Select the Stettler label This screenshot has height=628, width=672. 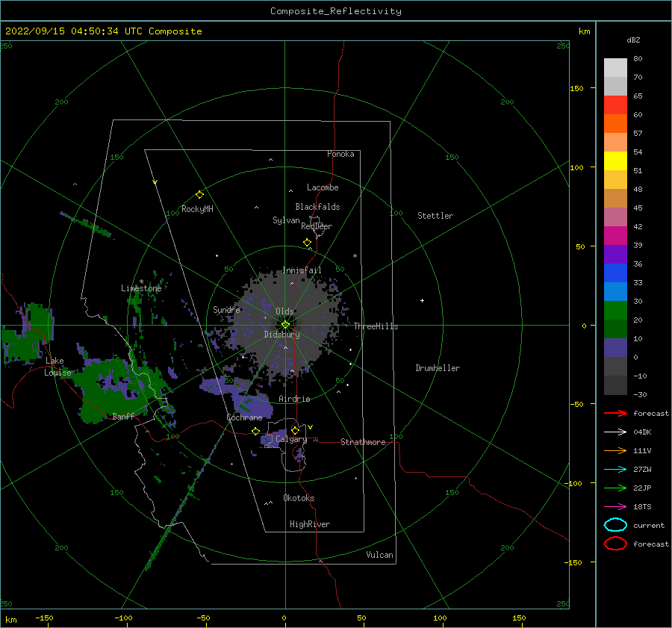[x=435, y=216]
